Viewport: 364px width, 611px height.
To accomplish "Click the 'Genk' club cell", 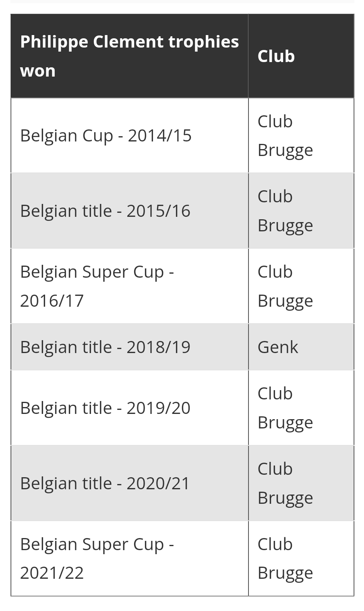I will point(301,347).
